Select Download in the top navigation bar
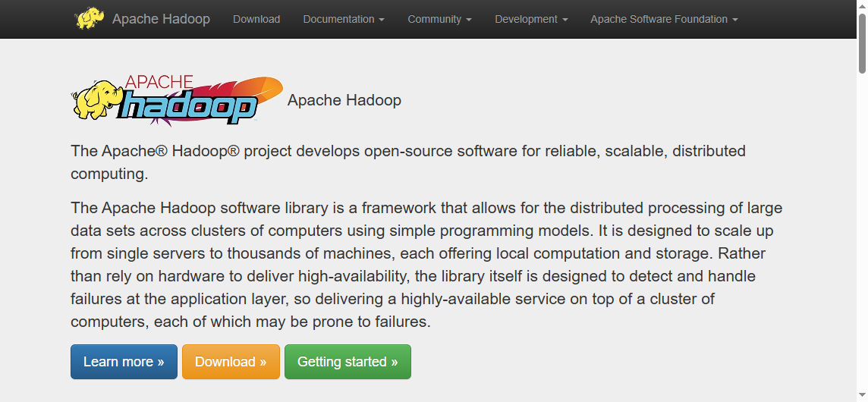The image size is (868, 402). [x=256, y=19]
